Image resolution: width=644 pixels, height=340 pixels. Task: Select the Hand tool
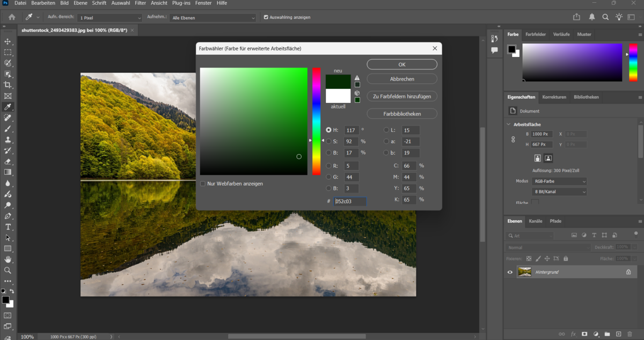8,258
